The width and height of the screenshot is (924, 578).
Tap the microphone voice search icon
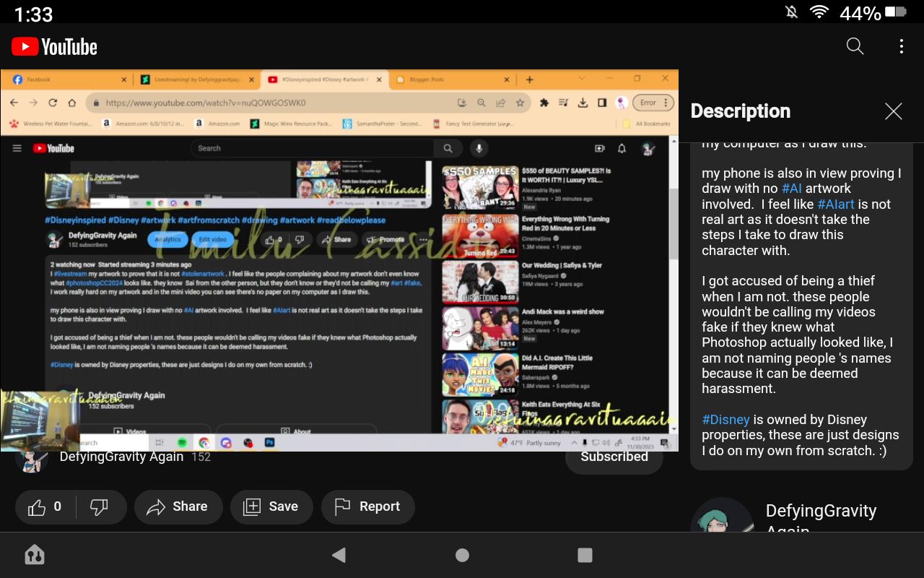(478, 148)
